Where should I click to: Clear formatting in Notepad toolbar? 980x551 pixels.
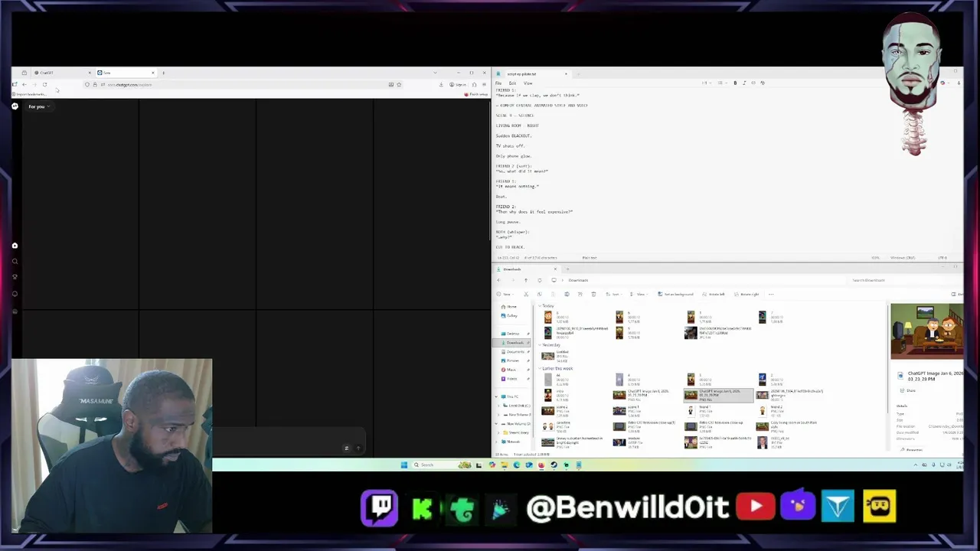coord(763,83)
